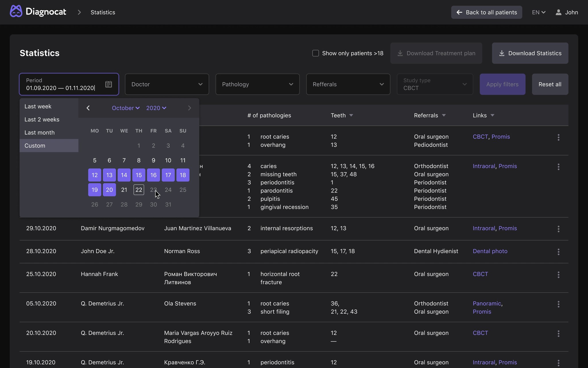
Task: Open the calendar icon in Period field
Action: pos(109,84)
